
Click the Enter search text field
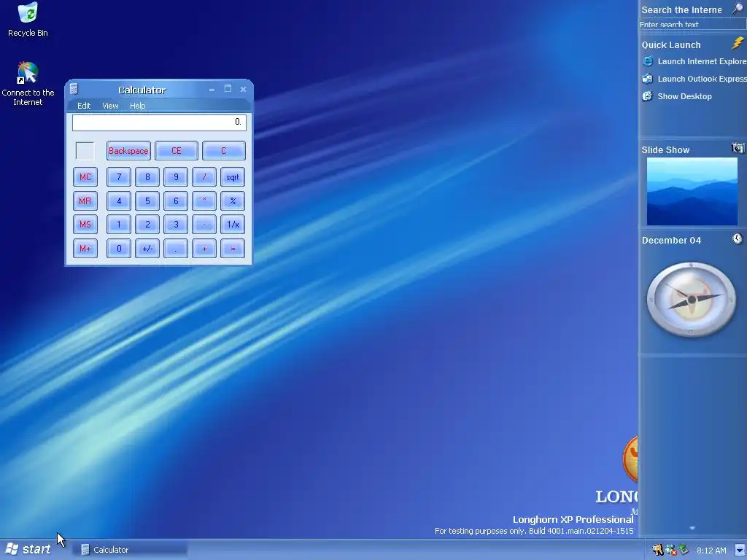click(692, 24)
